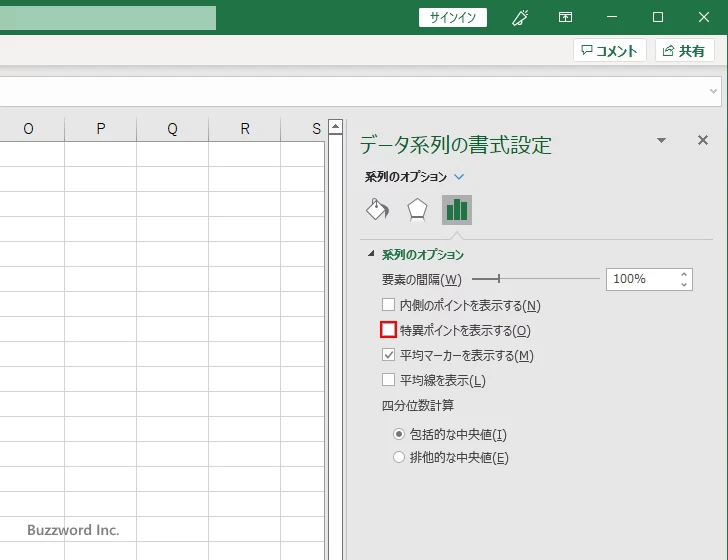
Task: Open the 系列のオプション dropdown chevron
Action: (459, 177)
